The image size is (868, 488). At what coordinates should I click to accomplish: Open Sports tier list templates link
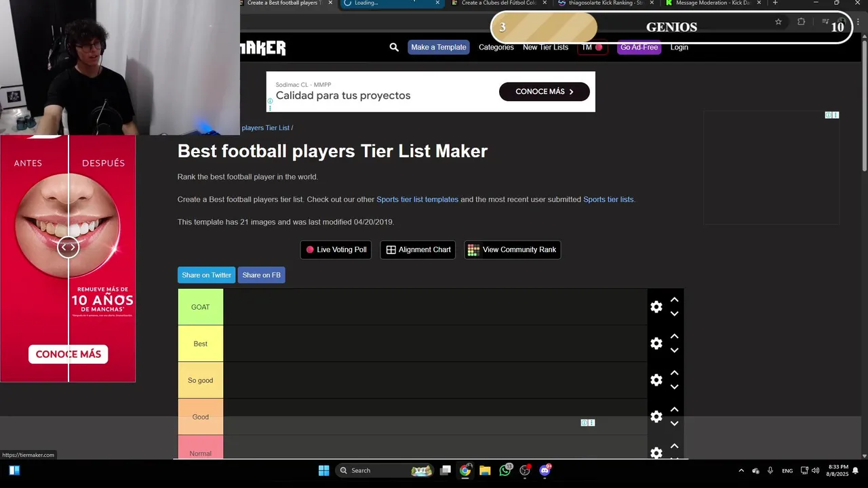click(417, 199)
